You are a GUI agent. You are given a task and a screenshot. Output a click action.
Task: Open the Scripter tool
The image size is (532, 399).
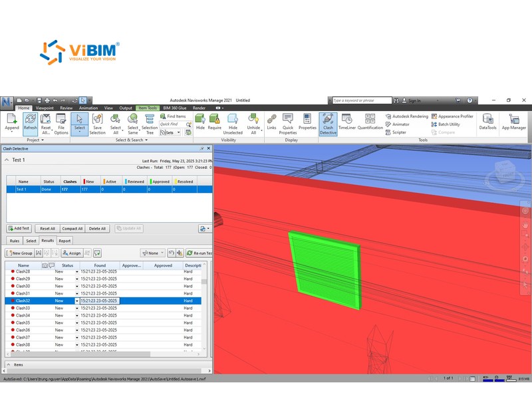coord(396,132)
